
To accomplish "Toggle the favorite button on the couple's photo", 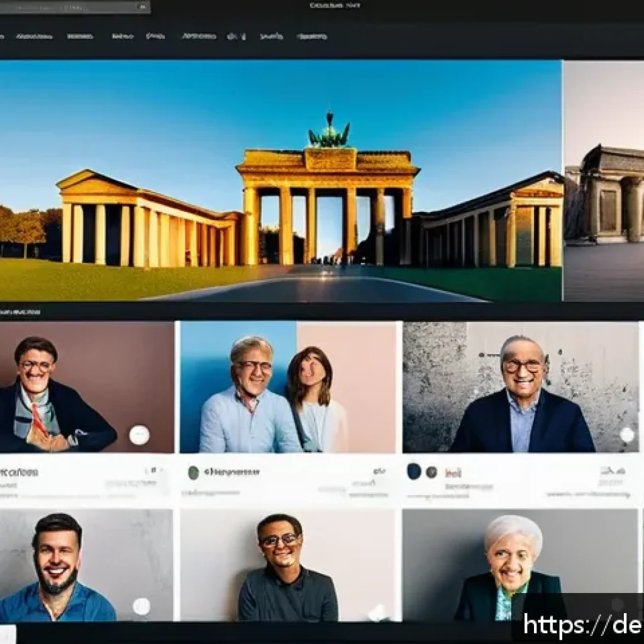I will coord(376,434).
